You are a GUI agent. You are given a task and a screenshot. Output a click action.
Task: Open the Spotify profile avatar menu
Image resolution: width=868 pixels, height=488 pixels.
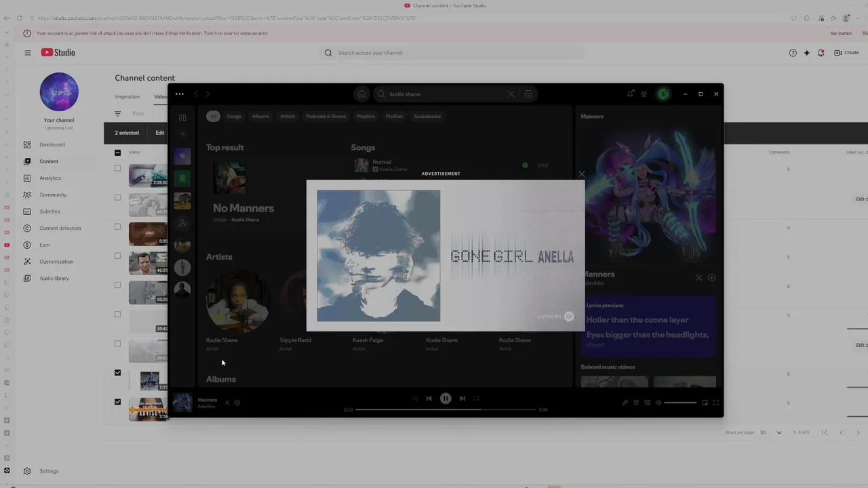[x=663, y=94]
